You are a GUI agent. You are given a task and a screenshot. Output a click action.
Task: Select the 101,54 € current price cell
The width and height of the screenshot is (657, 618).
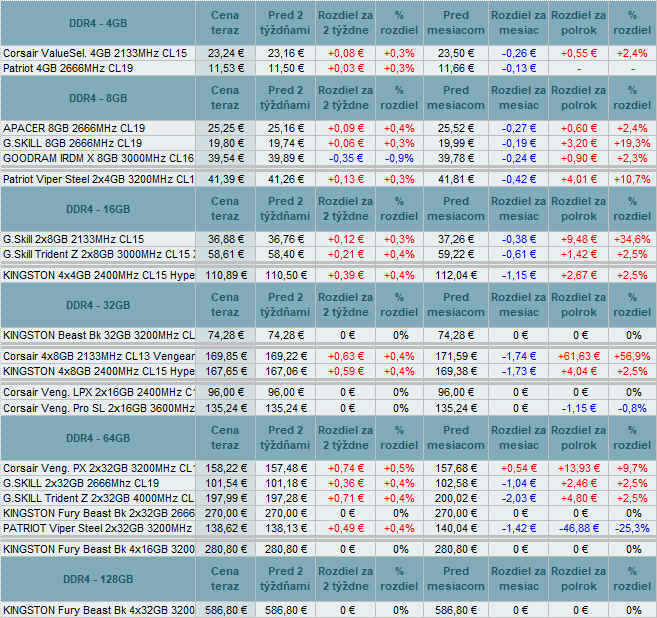(x=226, y=483)
